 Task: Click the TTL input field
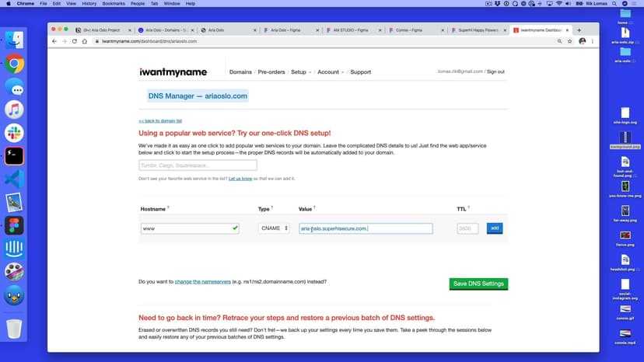pos(467,228)
